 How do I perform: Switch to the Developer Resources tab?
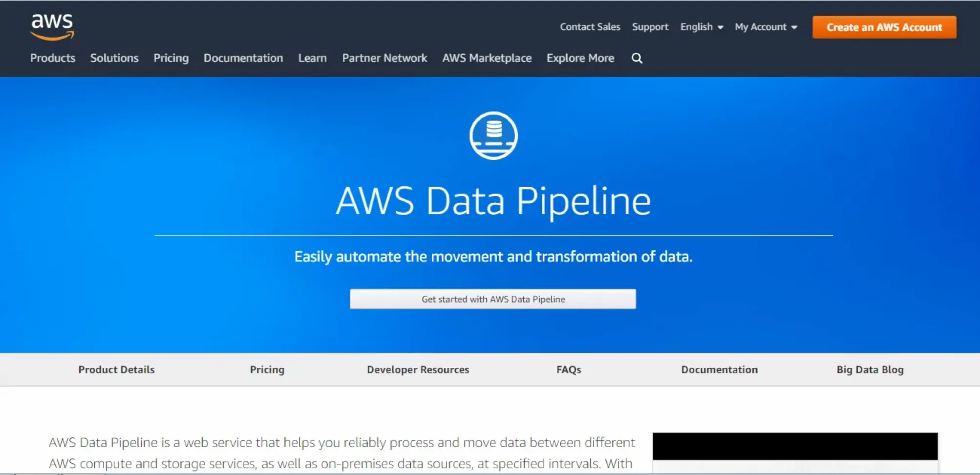[x=418, y=369]
